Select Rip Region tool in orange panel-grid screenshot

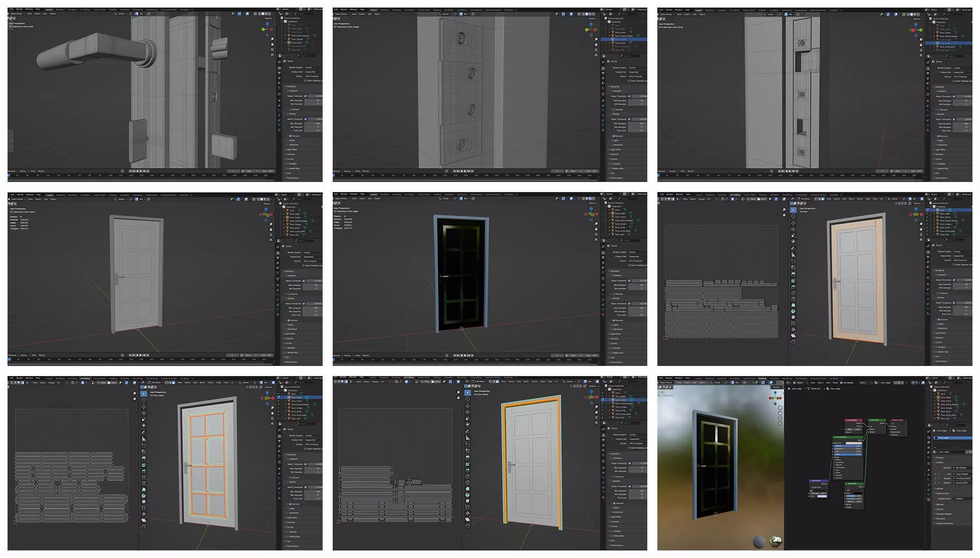pyautogui.click(x=144, y=526)
